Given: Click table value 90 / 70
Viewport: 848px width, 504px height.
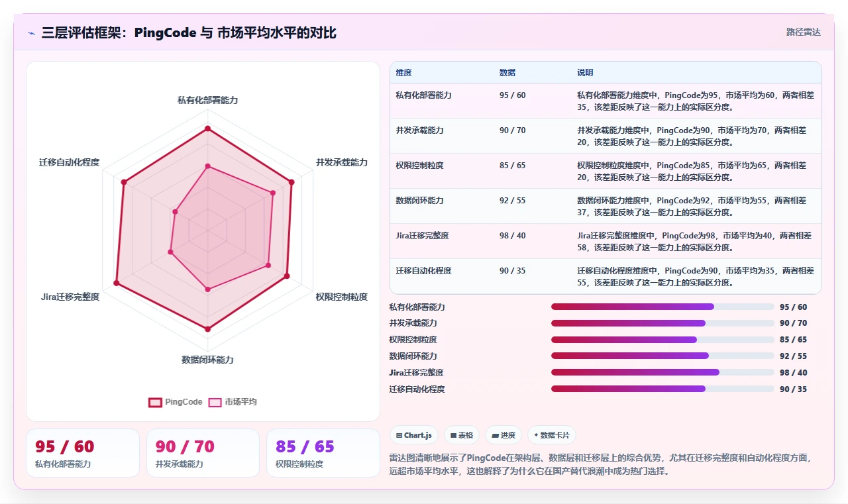Looking at the screenshot, I should point(512,130).
